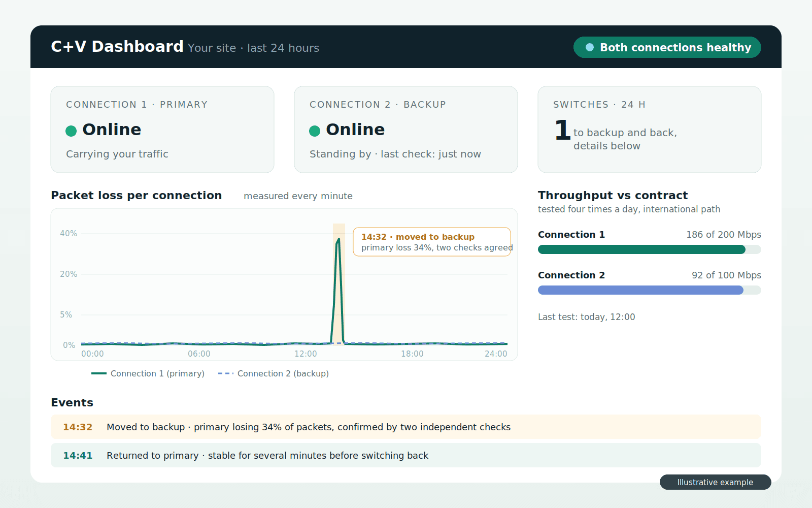
Task: Open the Connection 1 Primary card
Action: 162,130
